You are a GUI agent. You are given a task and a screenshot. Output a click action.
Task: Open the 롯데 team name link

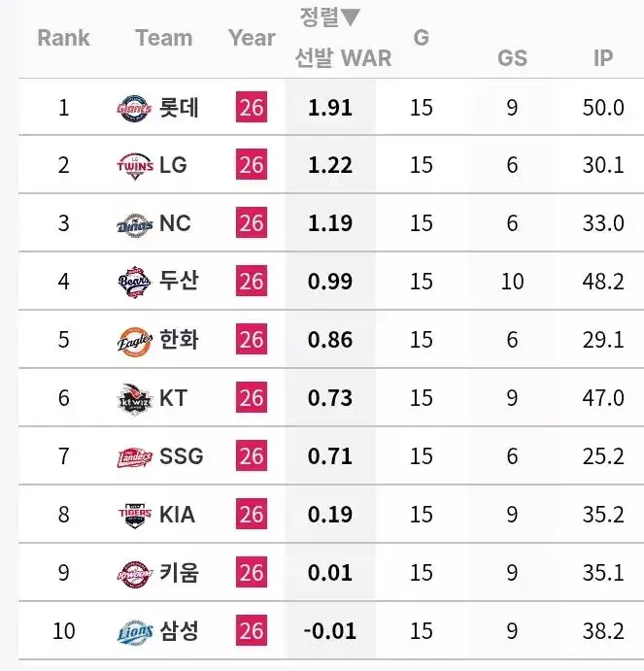[179, 108]
